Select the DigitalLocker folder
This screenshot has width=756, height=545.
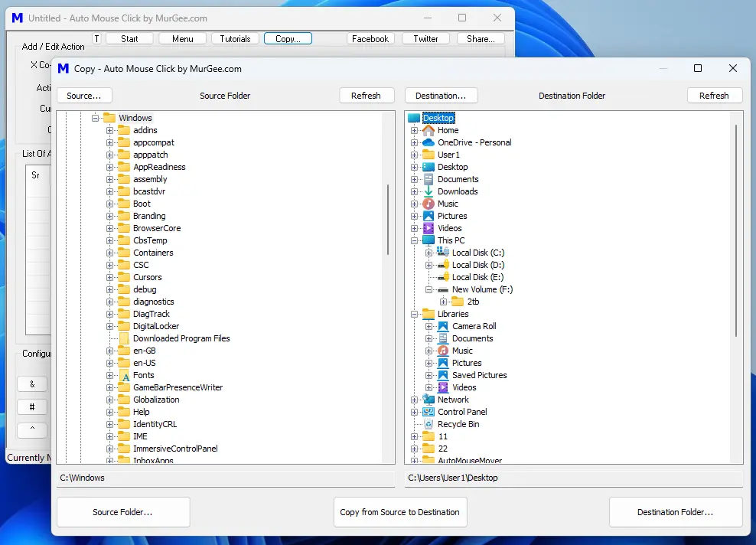[x=156, y=326]
